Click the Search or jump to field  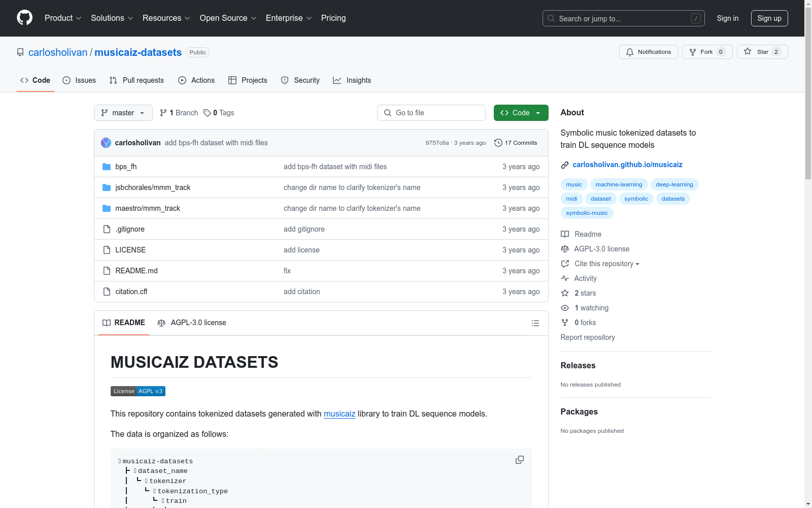624,18
